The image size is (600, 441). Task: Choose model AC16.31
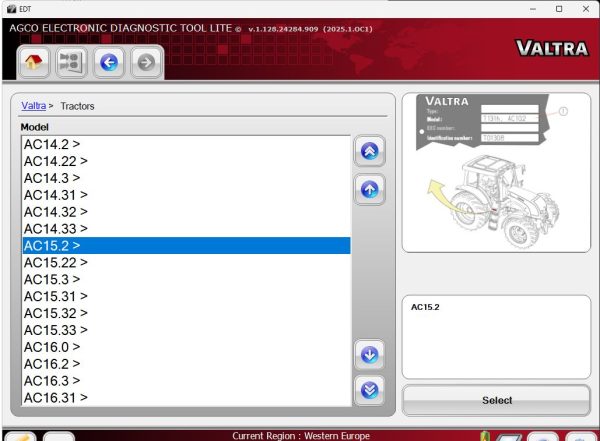click(186, 397)
